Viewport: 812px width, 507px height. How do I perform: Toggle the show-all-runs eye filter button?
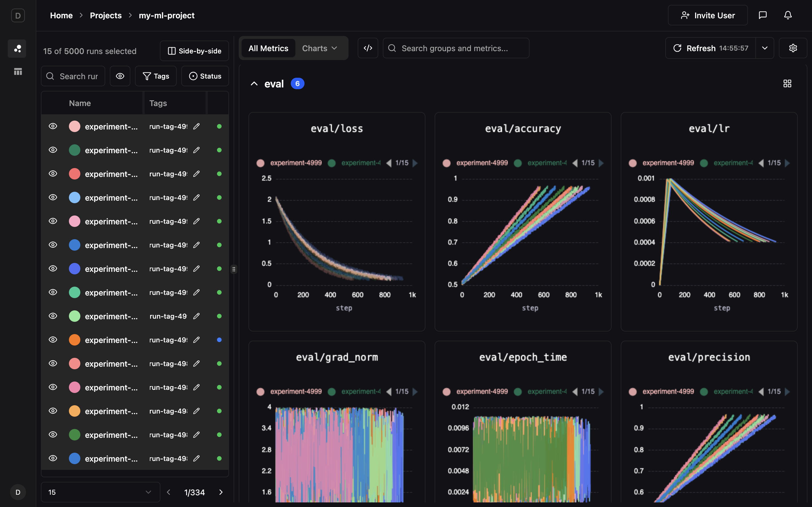tap(120, 77)
